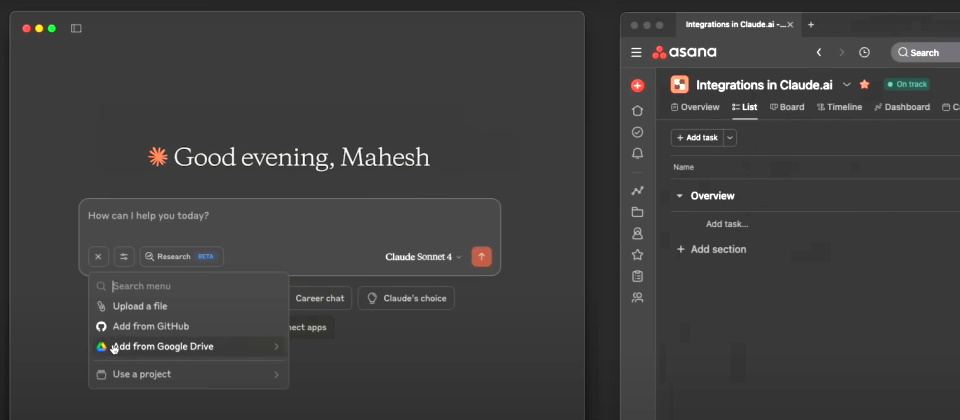Select Add from GitHub entry
This screenshot has width=960, height=420.
pos(189,326)
